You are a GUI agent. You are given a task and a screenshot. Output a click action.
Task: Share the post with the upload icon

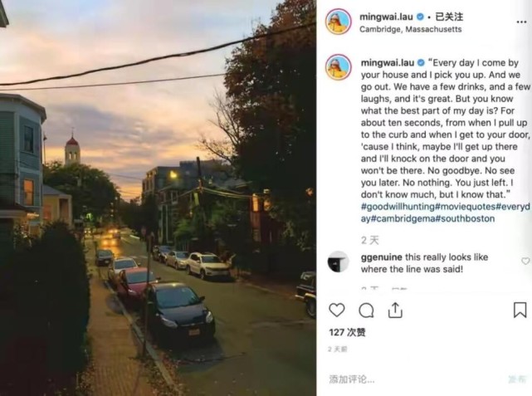click(x=395, y=310)
